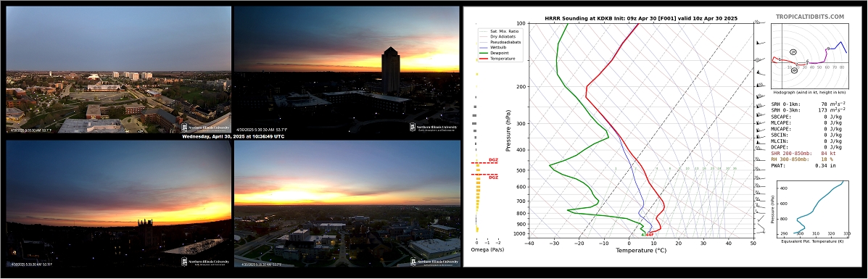The width and height of the screenshot is (868, 279).
Task: Click the TROPICALTIDBITS.COM watermark link
Action: [x=810, y=17]
